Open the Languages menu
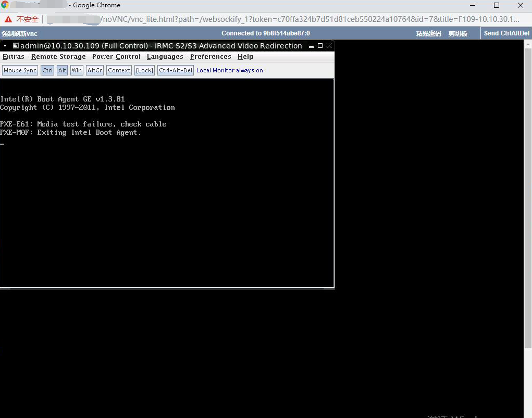 (165, 57)
